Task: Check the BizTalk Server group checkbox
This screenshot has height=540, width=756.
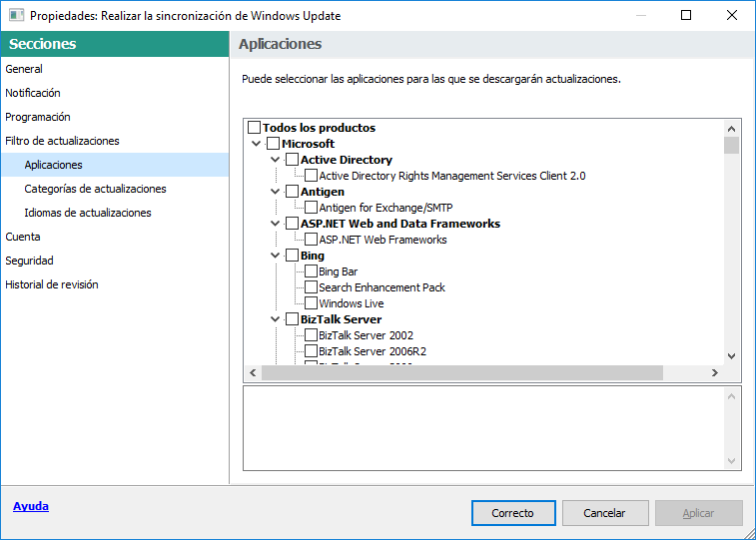Action: coord(293,319)
